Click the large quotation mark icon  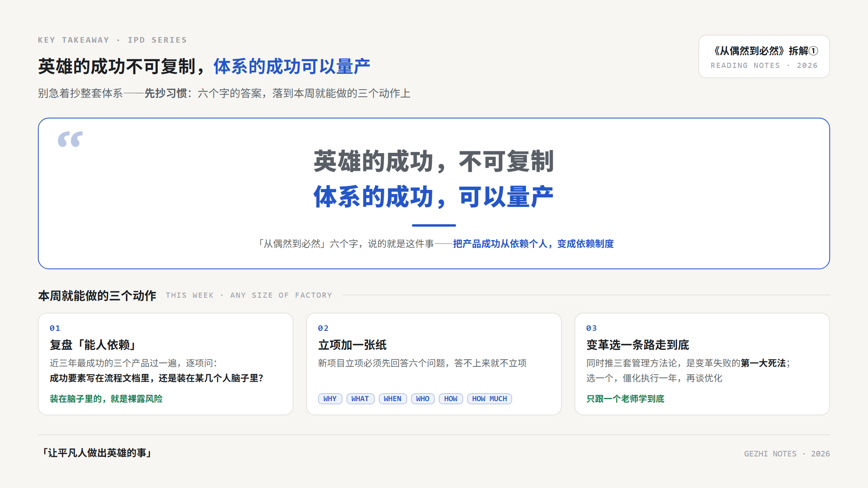(x=70, y=139)
